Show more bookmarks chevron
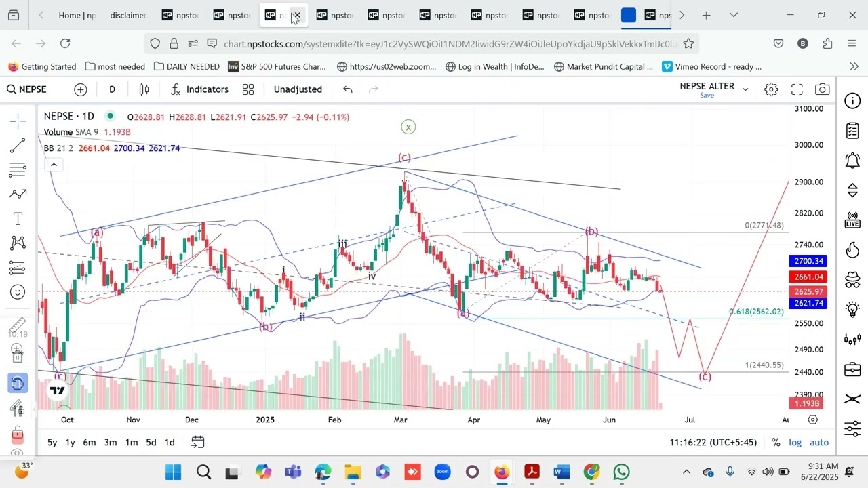Screen dimensions: 868x488 (854, 66)
